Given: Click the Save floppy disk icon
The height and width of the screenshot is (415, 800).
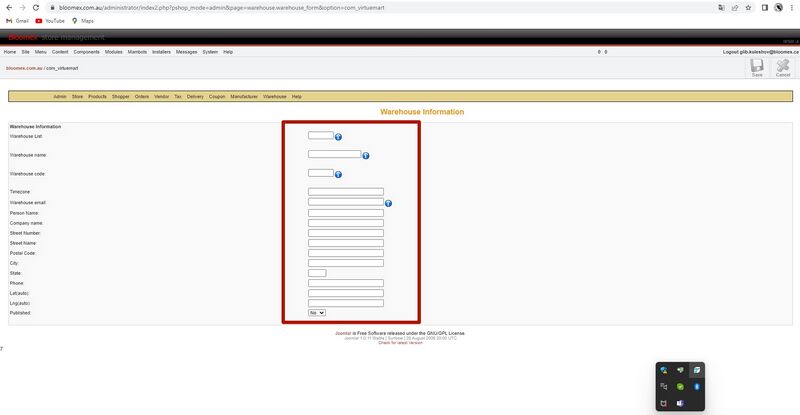Looking at the screenshot, I should (757, 65).
